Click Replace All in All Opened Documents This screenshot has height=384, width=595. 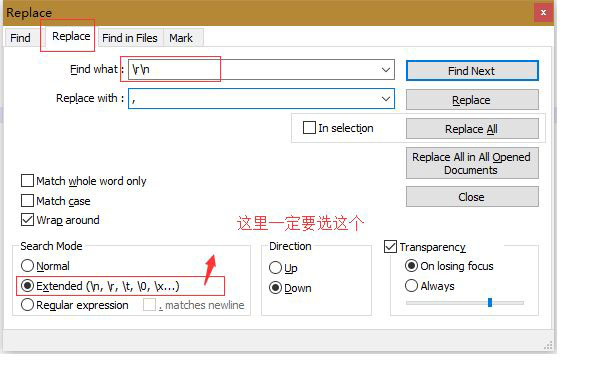[x=472, y=163]
